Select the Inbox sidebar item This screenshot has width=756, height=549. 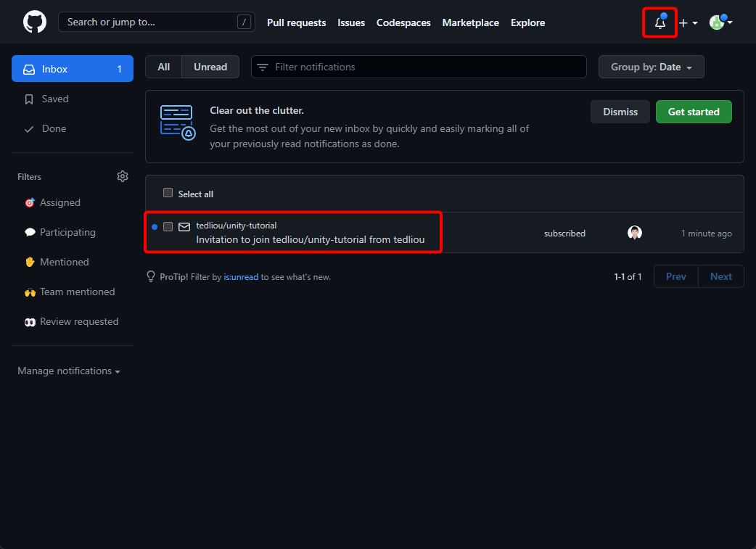click(73, 69)
